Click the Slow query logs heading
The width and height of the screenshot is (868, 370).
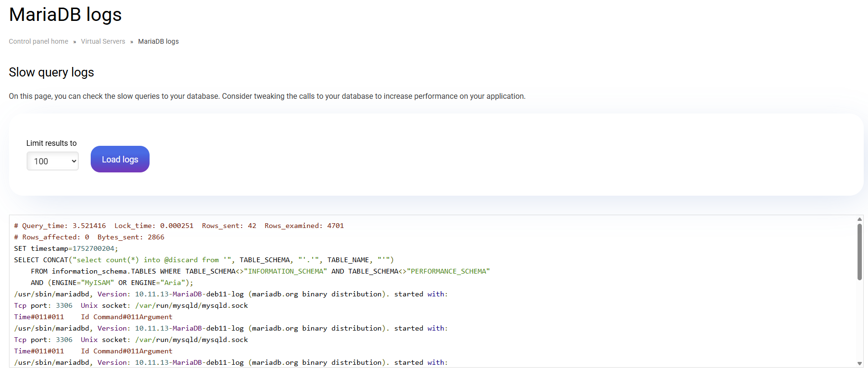51,72
